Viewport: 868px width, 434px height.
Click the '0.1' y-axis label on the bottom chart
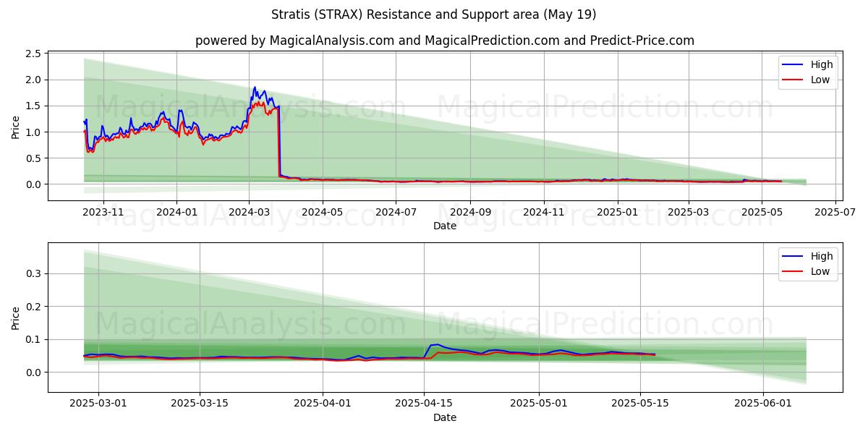32,340
